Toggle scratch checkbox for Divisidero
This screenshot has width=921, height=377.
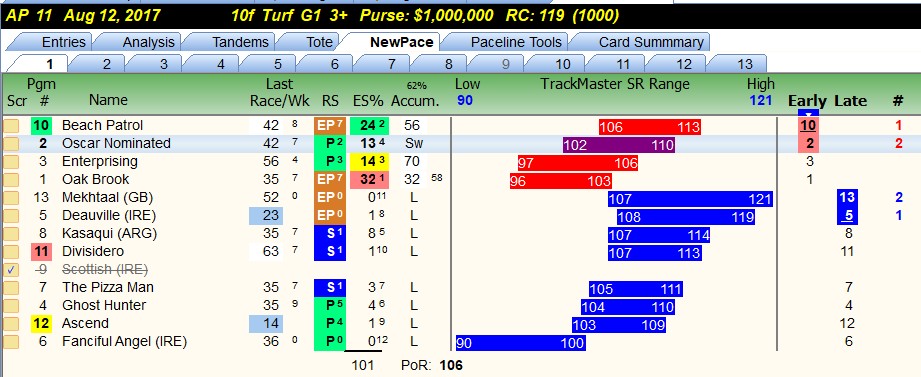click(12, 251)
